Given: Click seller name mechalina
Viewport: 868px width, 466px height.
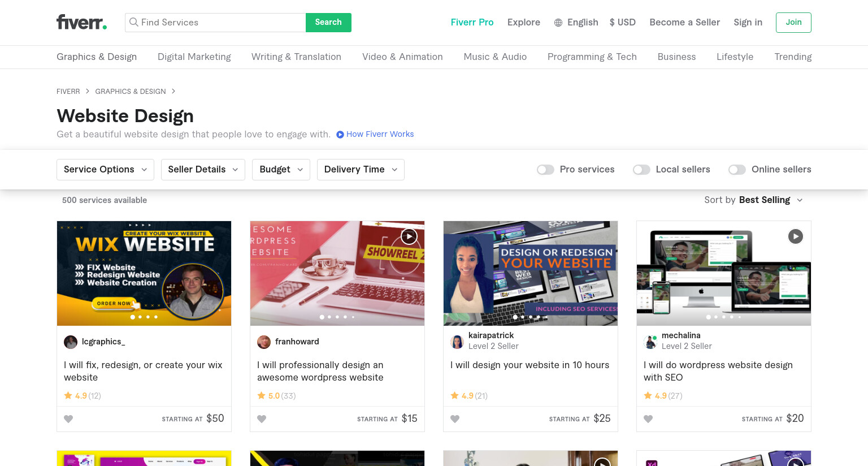Looking at the screenshot, I should point(681,335).
